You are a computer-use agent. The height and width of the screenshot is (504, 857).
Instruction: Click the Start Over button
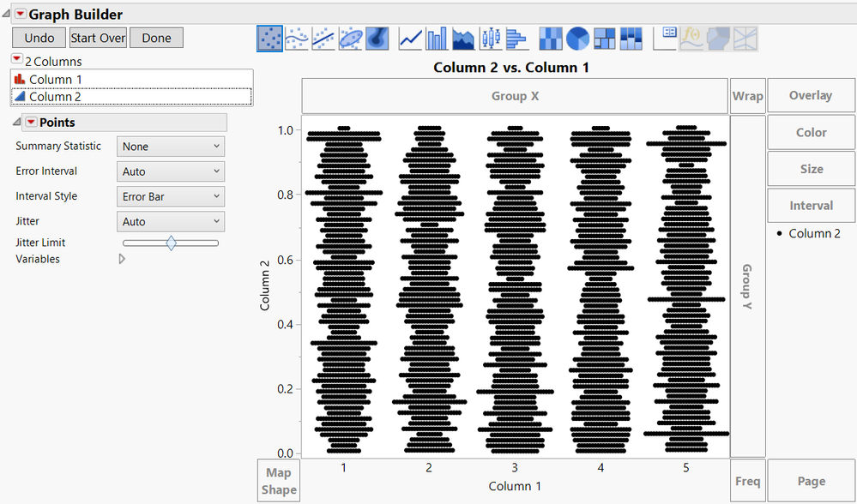pos(98,38)
